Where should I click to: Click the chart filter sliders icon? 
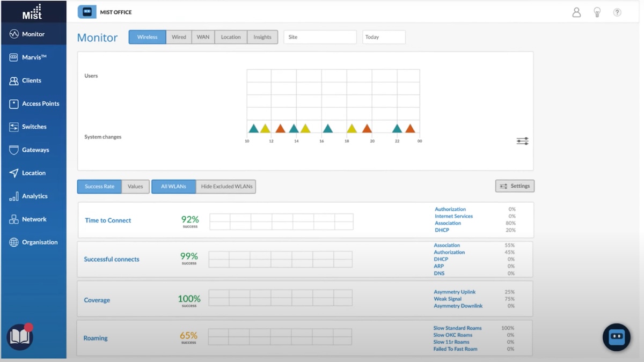pos(522,141)
